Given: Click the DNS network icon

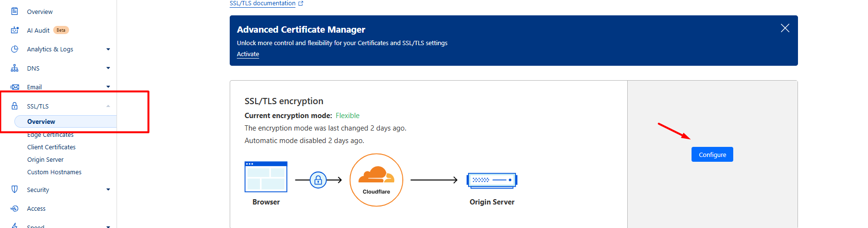Looking at the screenshot, I should [x=15, y=68].
